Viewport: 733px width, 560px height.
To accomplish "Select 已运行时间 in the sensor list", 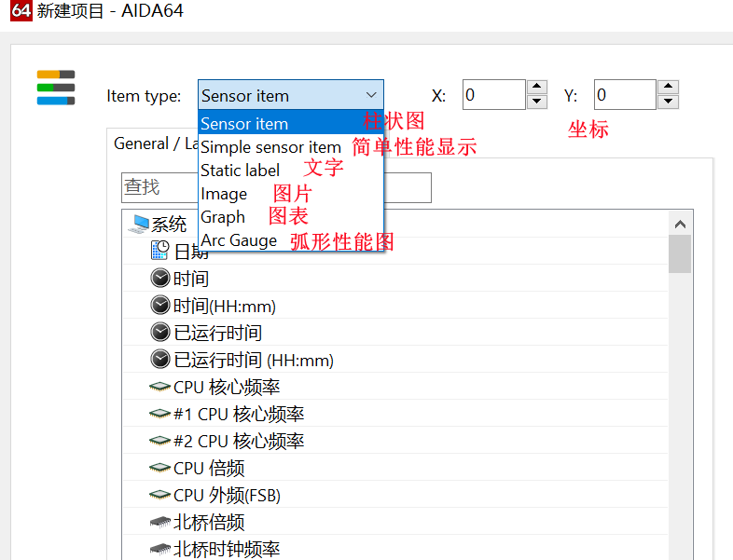I will [218, 333].
